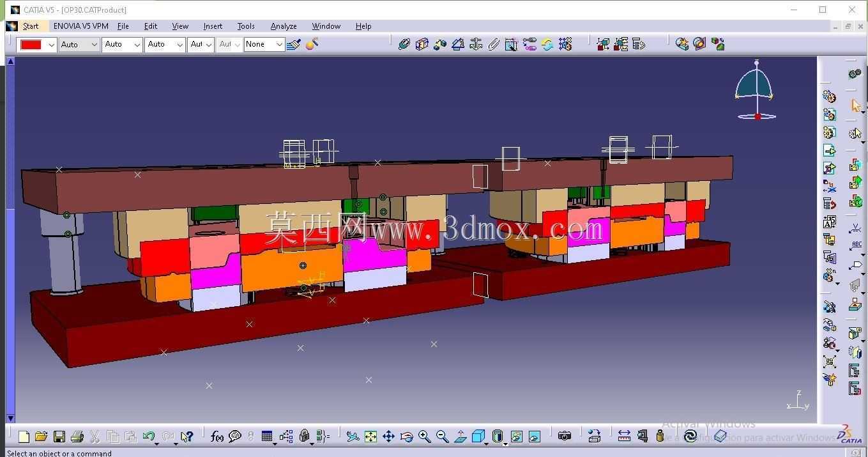This screenshot has height=457, width=868.
Task: Toggle Fly Mode airplane icon
Action: point(353,437)
